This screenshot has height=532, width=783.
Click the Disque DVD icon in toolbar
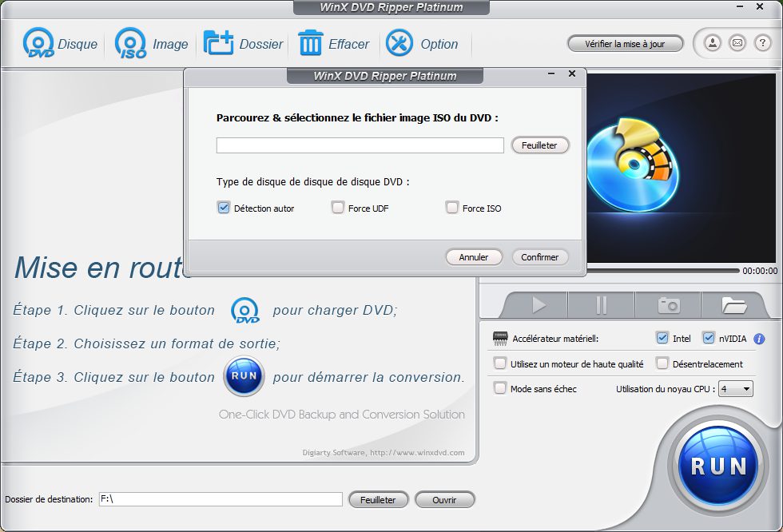click(39, 44)
